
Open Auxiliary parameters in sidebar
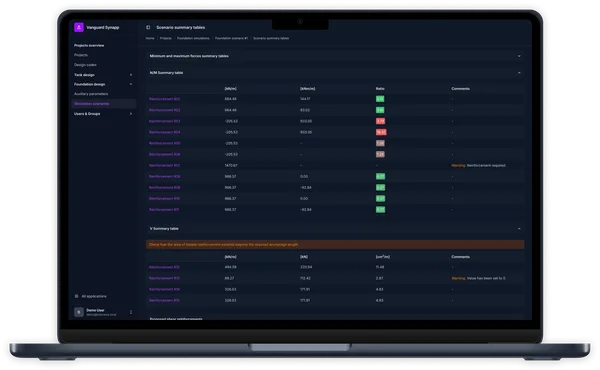[x=91, y=94]
